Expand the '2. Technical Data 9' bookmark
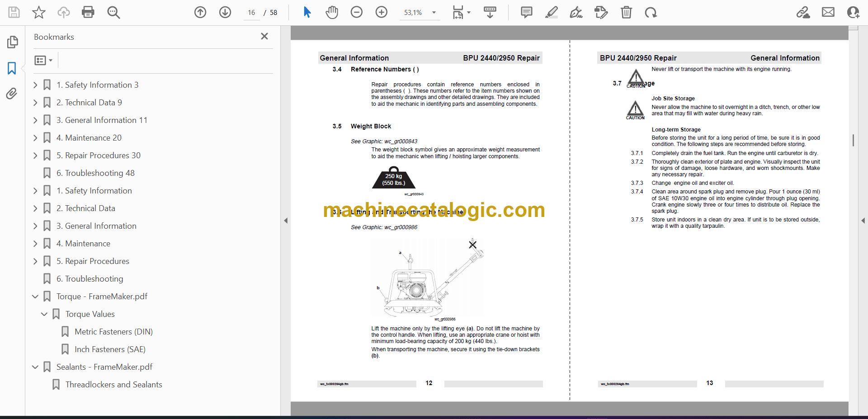 click(x=35, y=103)
